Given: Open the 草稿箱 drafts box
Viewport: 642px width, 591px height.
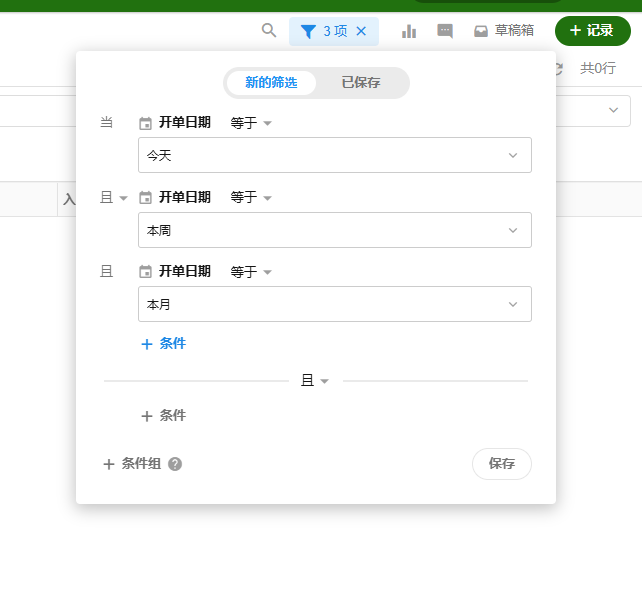Looking at the screenshot, I should [504, 31].
